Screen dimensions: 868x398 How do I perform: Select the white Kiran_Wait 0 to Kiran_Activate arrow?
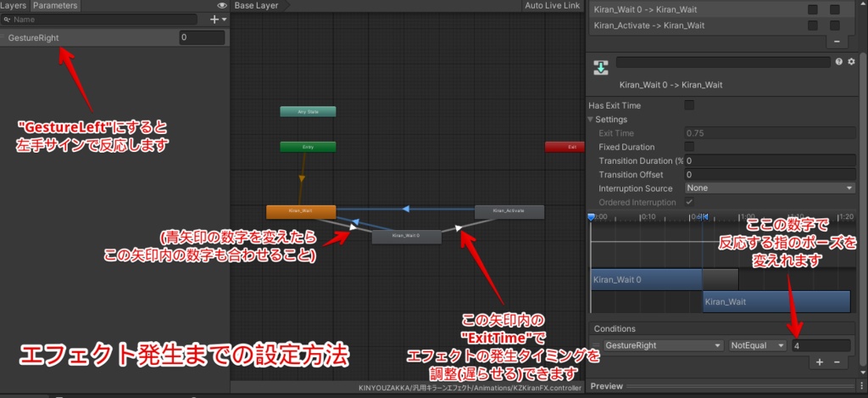point(458,227)
